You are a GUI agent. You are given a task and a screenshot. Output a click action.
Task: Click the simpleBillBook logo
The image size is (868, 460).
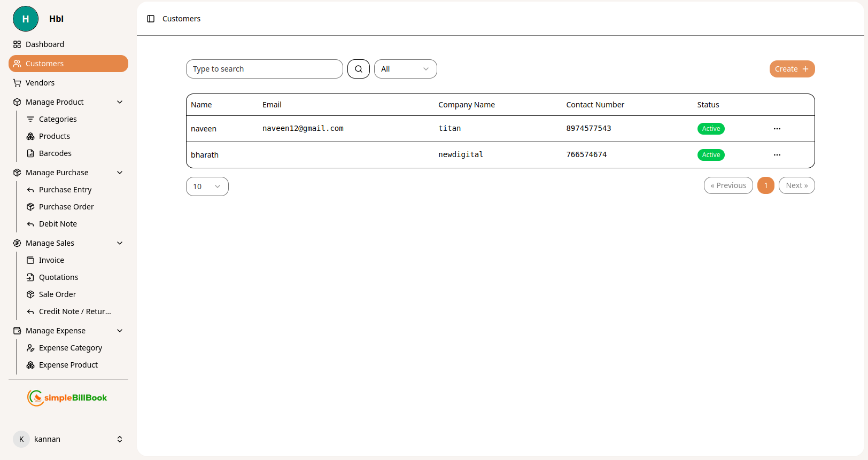coord(68,397)
